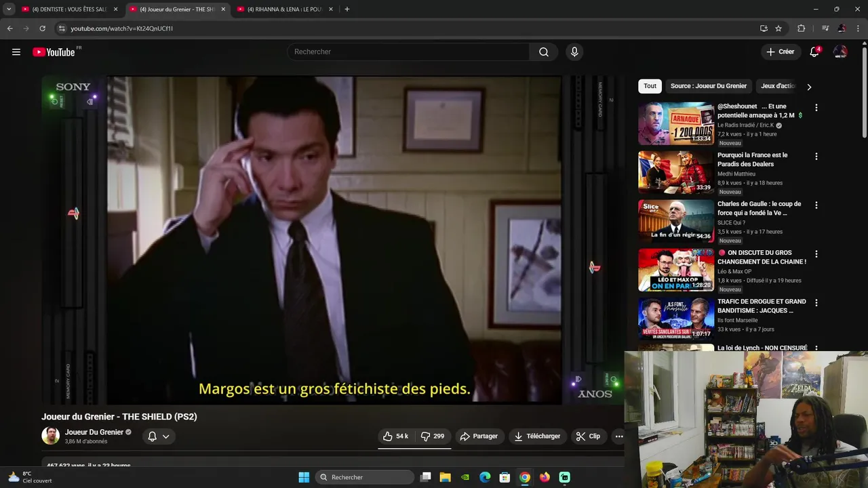
Task: Open options menu for Charles de Gaulle video
Action: (x=816, y=205)
